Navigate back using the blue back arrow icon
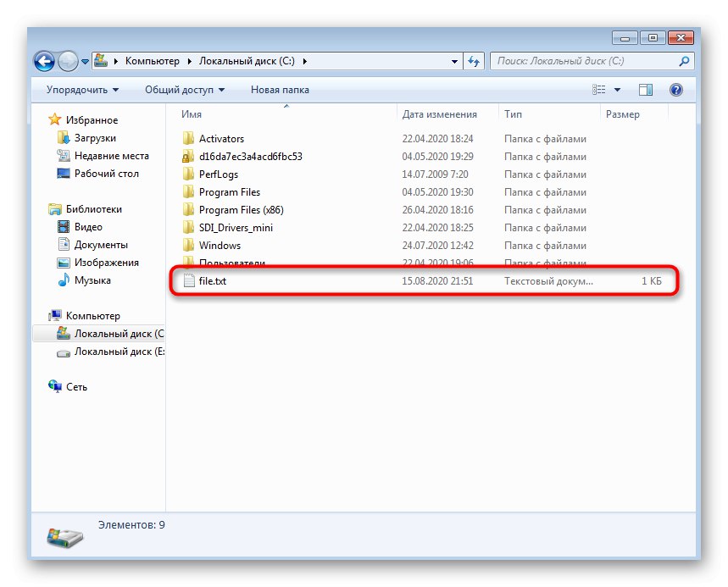Screen dimensions: 728x587 pos(43,61)
